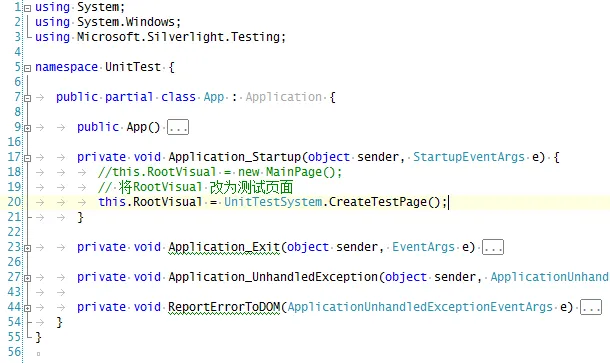Expand the Application_Exit method at line 23

(x=28, y=248)
